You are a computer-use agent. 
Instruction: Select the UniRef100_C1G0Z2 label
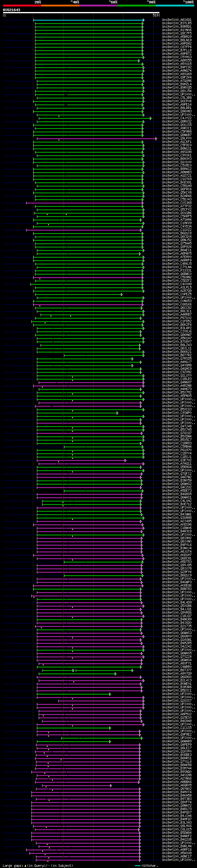pos(176,230)
